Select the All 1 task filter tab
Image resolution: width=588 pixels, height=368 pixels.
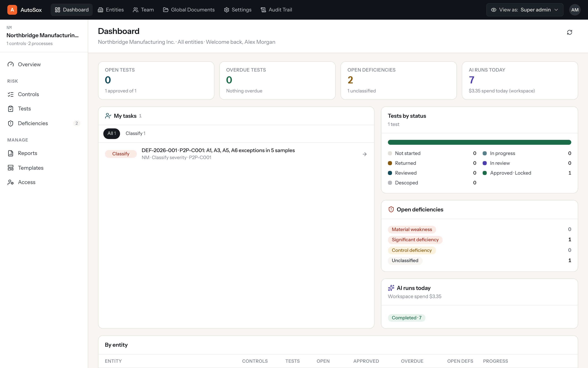click(111, 133)
